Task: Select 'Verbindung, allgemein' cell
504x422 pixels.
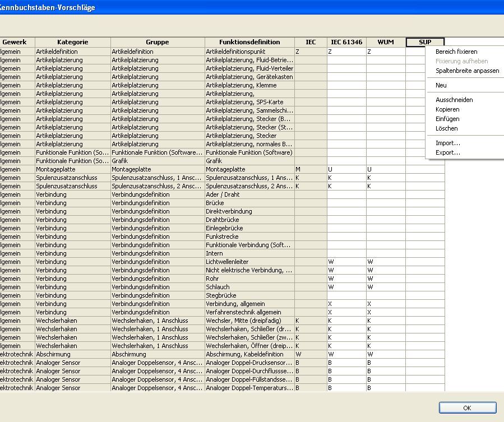Action: (x=249, y=304)
